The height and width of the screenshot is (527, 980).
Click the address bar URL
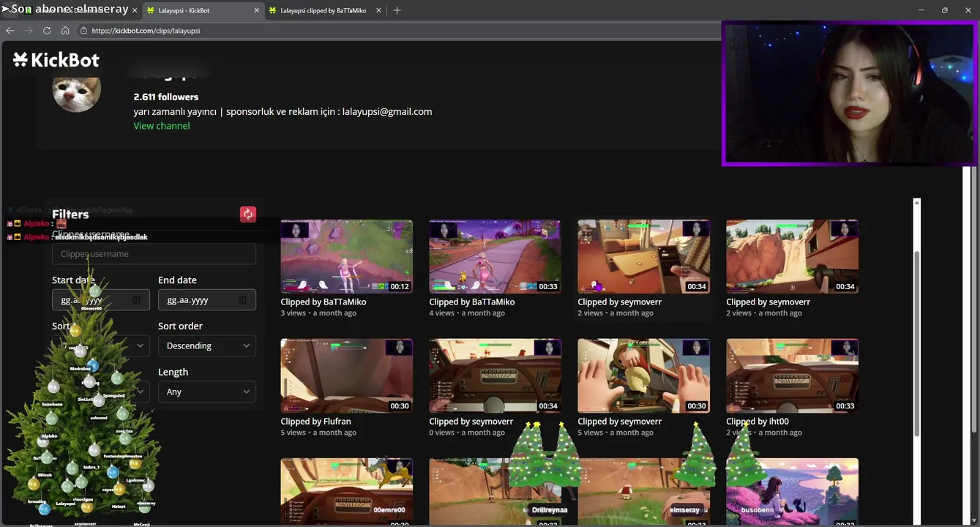tap(146, 31)
